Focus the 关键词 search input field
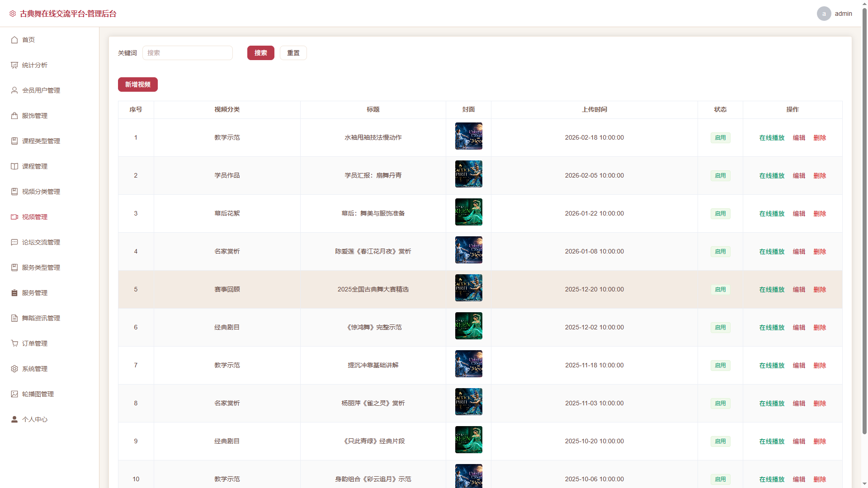 pyautogui.click(x=188, y=53)
